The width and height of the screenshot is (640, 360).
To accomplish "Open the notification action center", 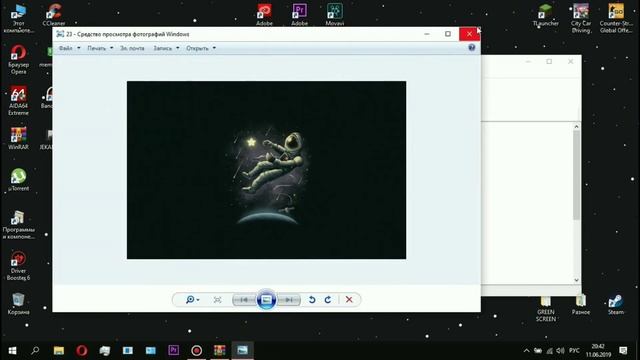I will tap(623, 351).
